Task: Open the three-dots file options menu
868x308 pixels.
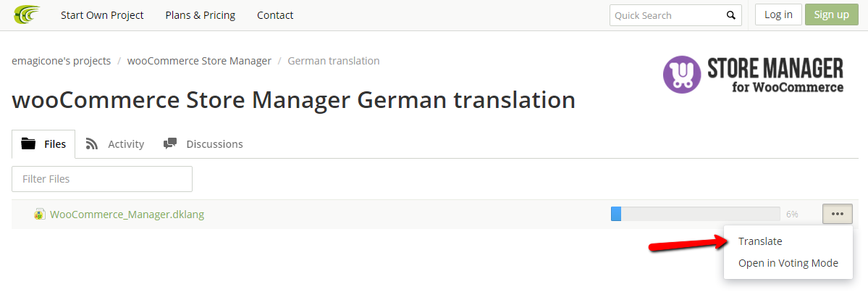Action: coord(838,214)
